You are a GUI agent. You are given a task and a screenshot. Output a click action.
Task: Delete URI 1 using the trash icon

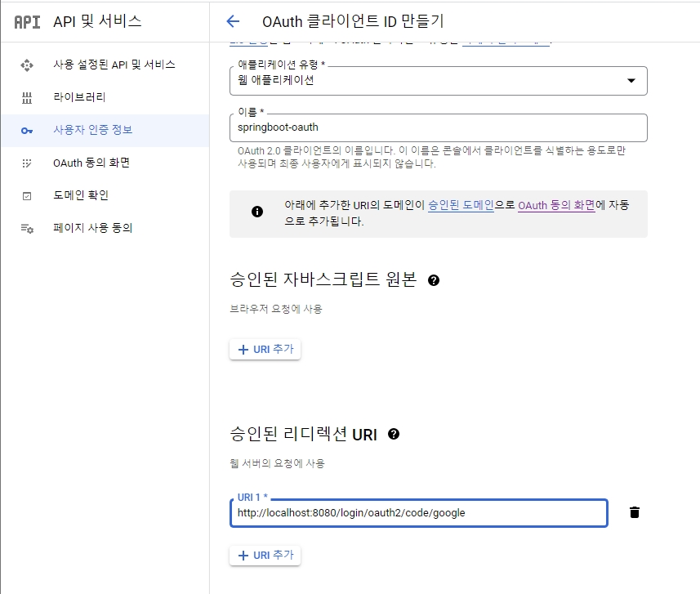pyautogui.click(x=635, y=512)
